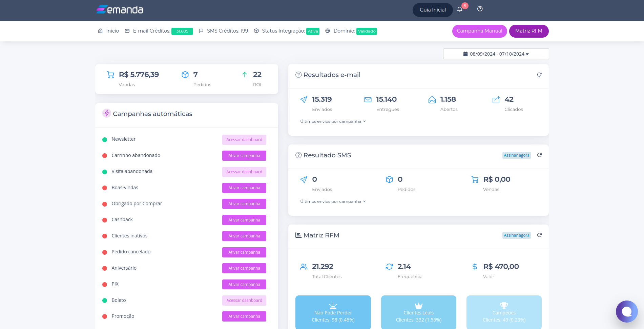Click the Newsletter campaign name
The width and height of the screenshot is (644, 329).
pyautogui.click(x=124, y=139)
